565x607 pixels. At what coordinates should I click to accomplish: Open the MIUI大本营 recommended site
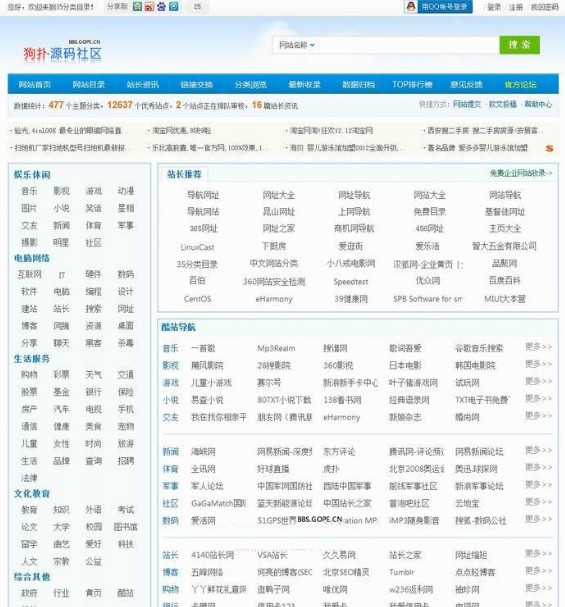coord(505,299)
